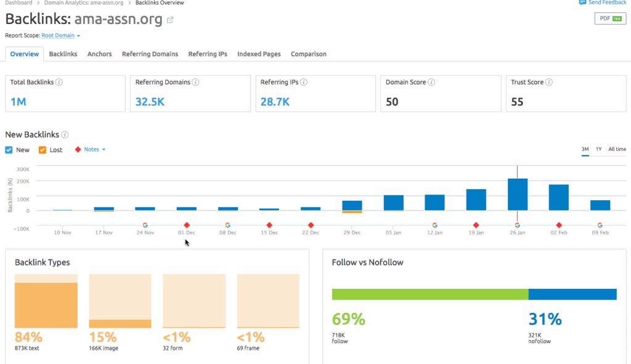Click the green follow segment of the bar
Viewport: 631px width, 364px height.
430,294
